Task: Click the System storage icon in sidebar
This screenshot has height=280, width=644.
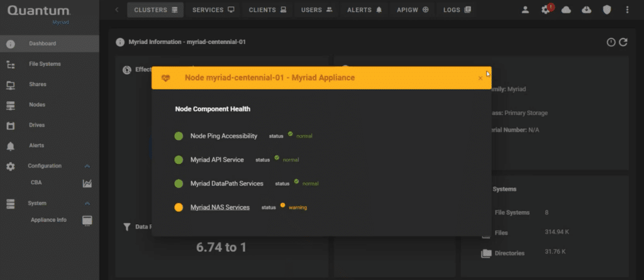Action: (11, 204)
